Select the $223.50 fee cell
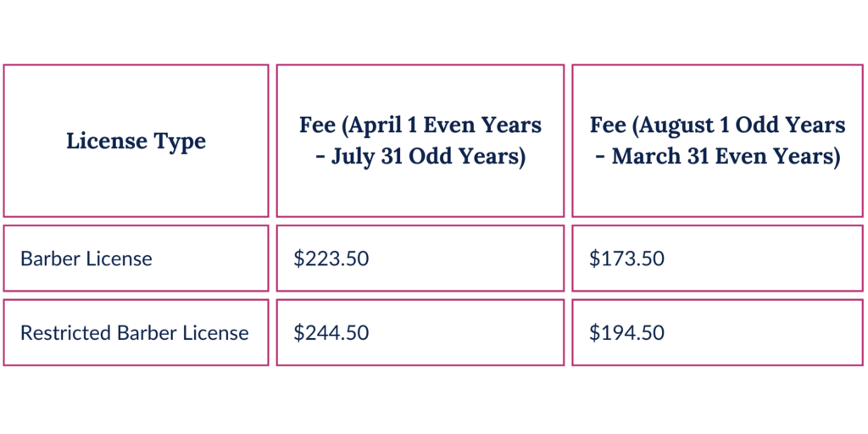868x434 pixels. pos(331,259)
